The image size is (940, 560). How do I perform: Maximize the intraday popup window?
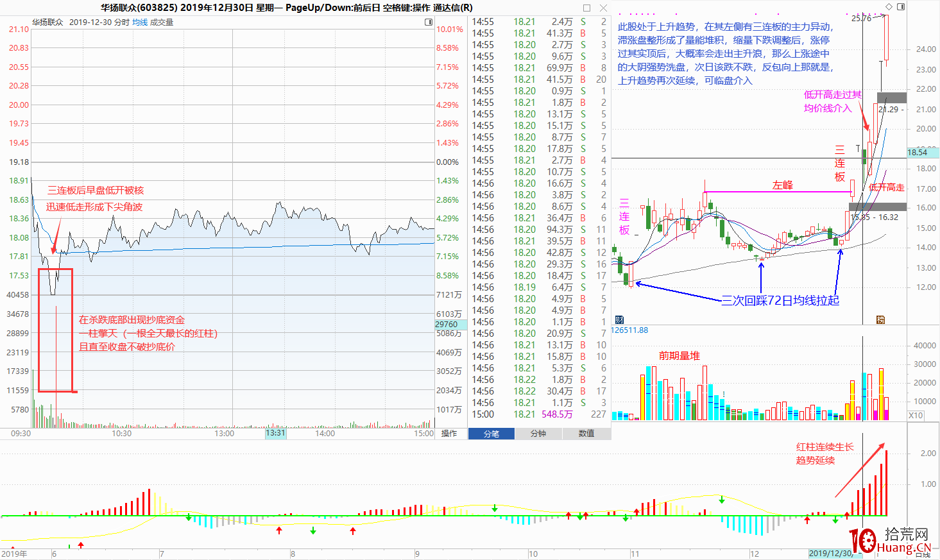coord(586,8)
